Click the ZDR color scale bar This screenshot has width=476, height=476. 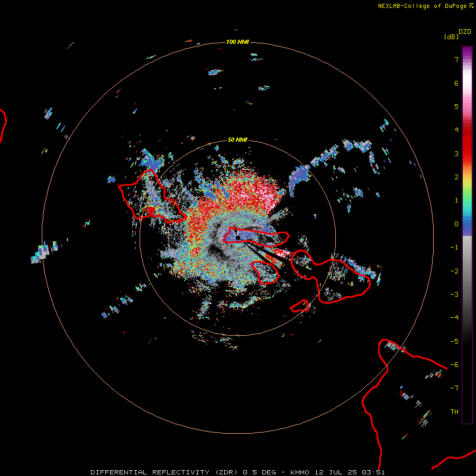click(x=467, y=235)
